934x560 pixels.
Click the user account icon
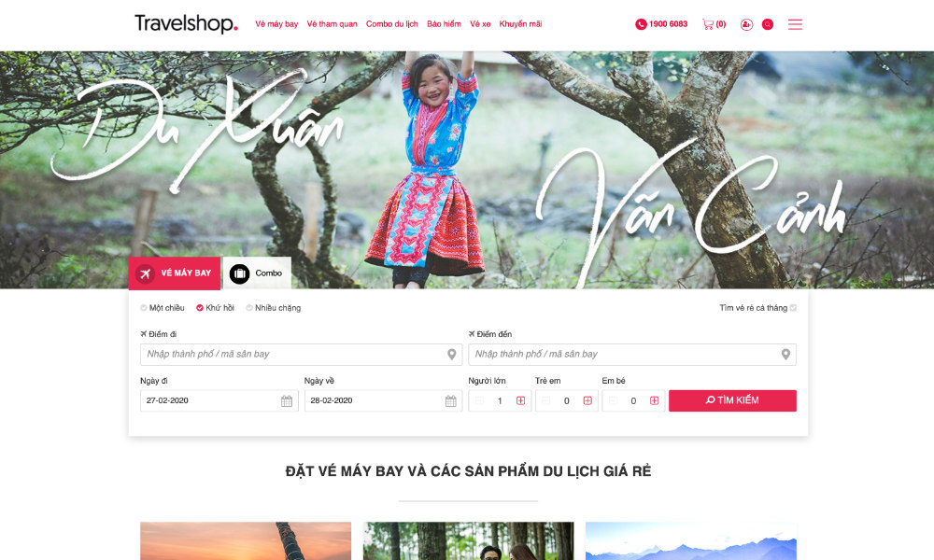(x=746, y=24)
